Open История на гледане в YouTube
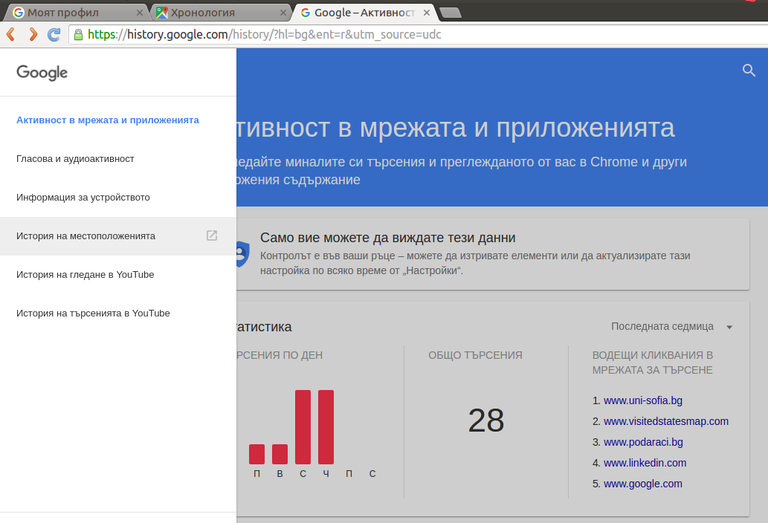The image size is (768, 523). point(85,275)
